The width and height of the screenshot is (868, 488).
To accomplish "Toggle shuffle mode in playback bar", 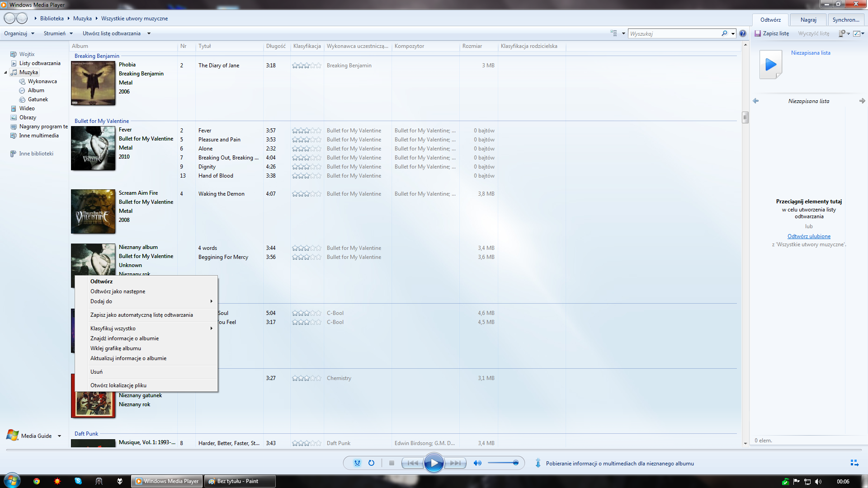I will pyautogui.click(x=357, y=463).
